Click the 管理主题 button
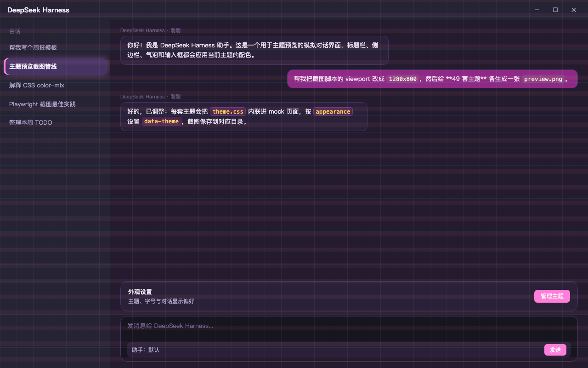The height and width of the screenshot is (368, 588). point(552,296)
